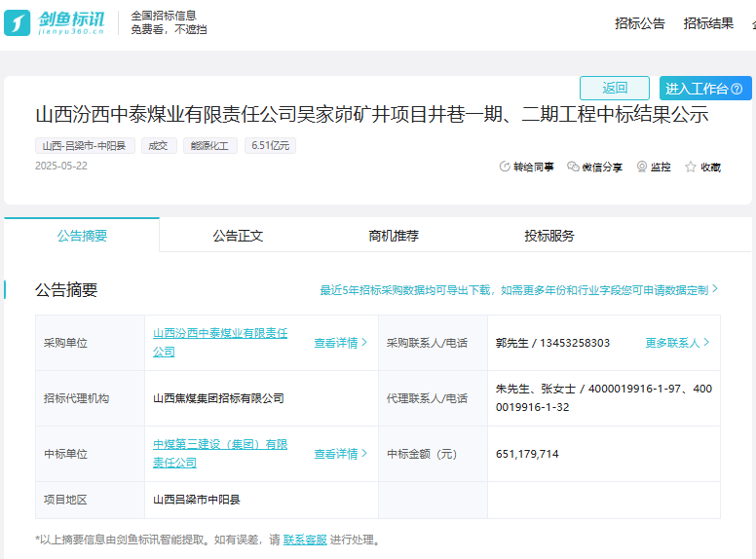The height and width of the screenshot is (559, 756).
Task: Expand 更多联系人 contact list
Action: (677, 343)
